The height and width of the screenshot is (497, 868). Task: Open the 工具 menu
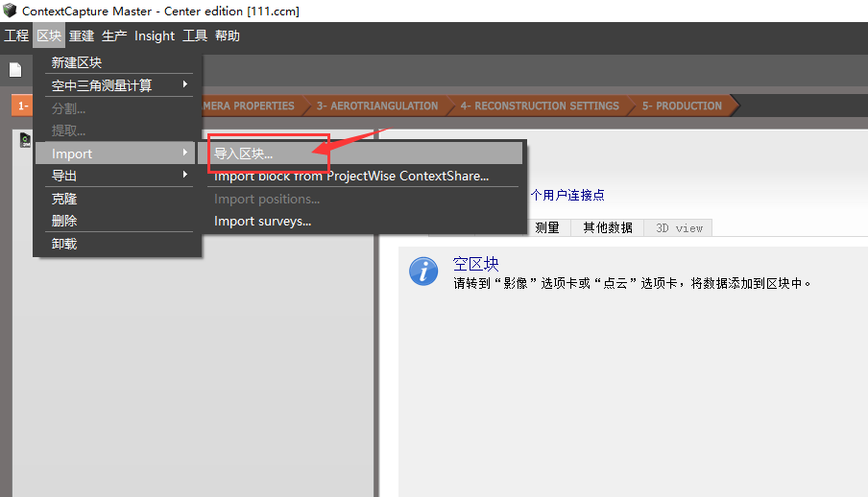coord(195,35)
